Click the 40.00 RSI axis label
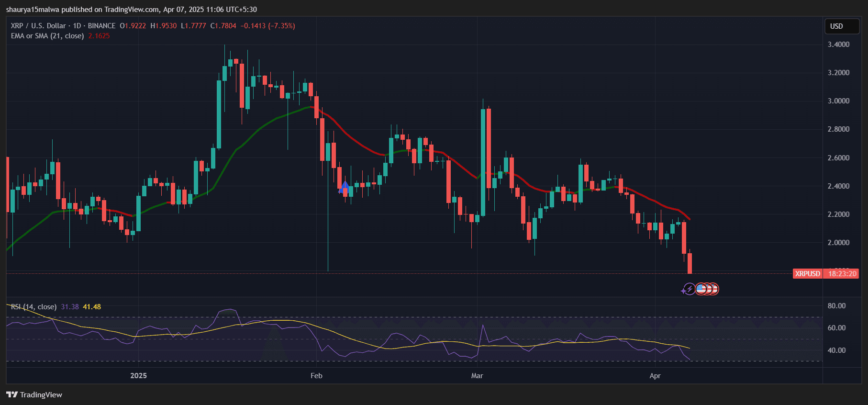This screenshot has height=405, width=868. (x=836, y=350)
